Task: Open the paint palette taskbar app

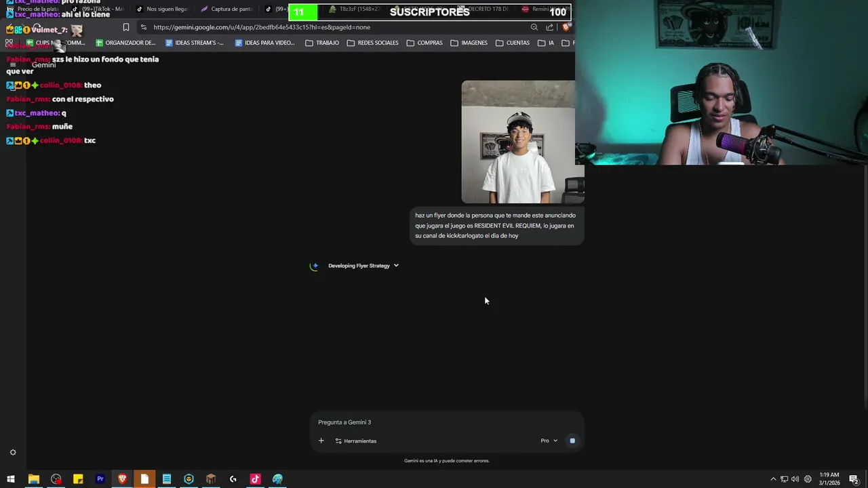Action: pyautogui.click(x=277, y=479)
